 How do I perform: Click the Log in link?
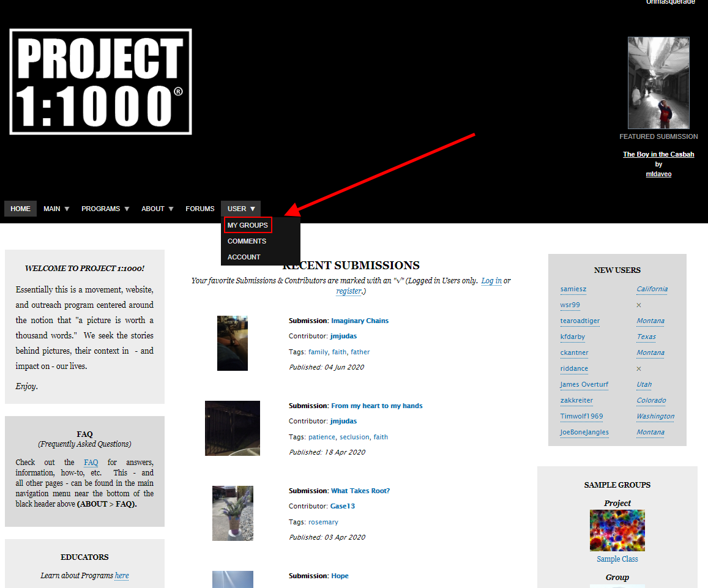pos(491,281)
